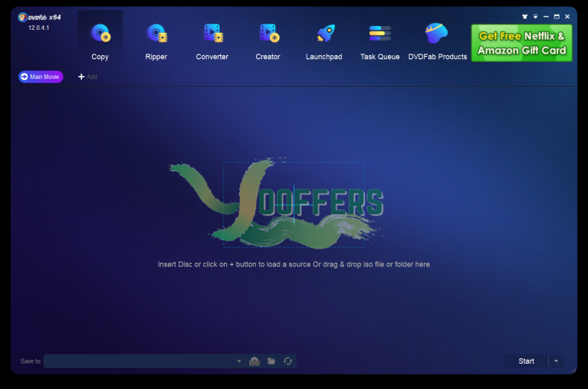
Task: Open DVDFab Products
Action: tap(437, 41)
